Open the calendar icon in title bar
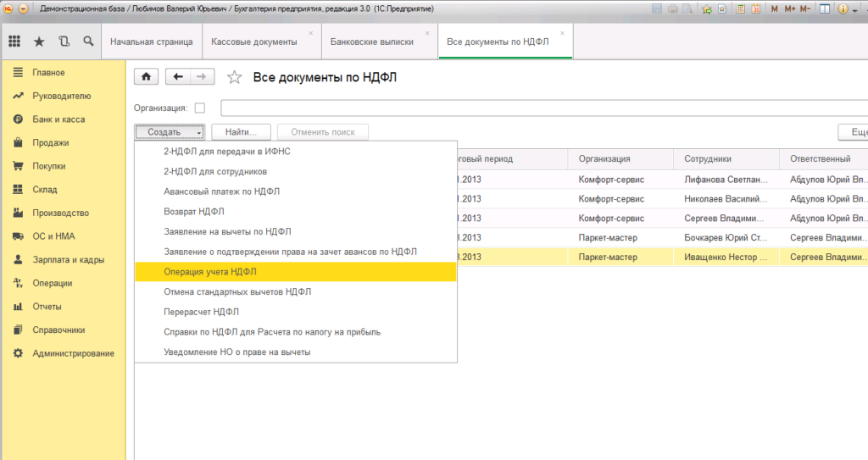Image resolution: width=868 pixels, height=460 pixels. coord(754,8)
